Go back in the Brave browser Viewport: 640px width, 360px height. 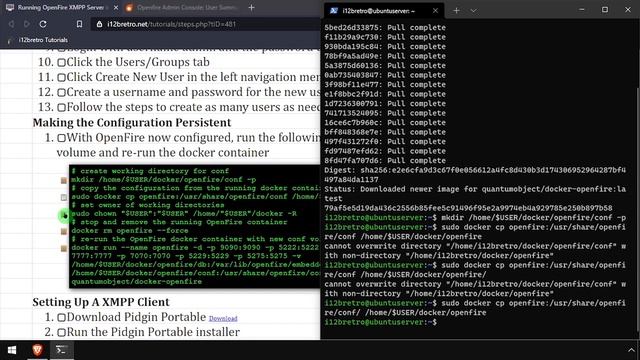tap(11, 24)
